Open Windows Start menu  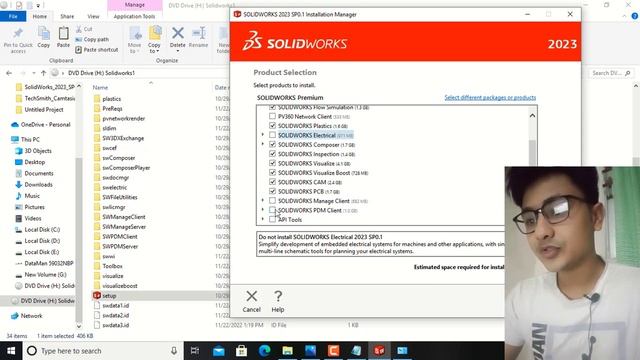tap(11, 351)
